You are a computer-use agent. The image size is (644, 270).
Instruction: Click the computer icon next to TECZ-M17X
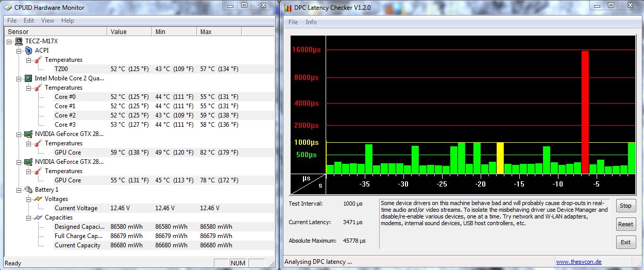[x=19, y=41]
